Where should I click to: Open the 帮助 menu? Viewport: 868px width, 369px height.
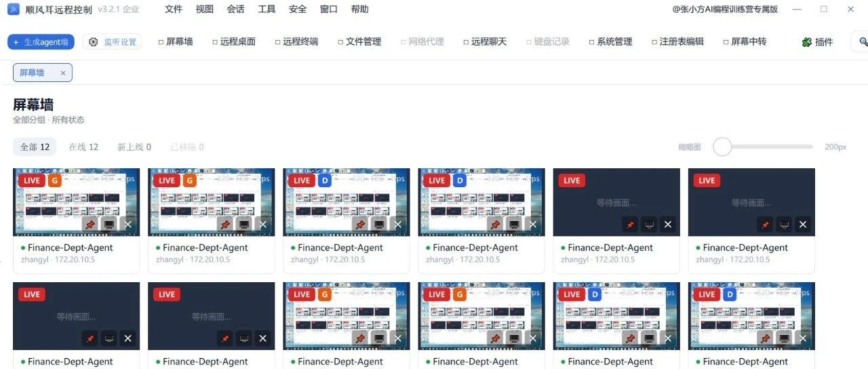pos(360,9)
